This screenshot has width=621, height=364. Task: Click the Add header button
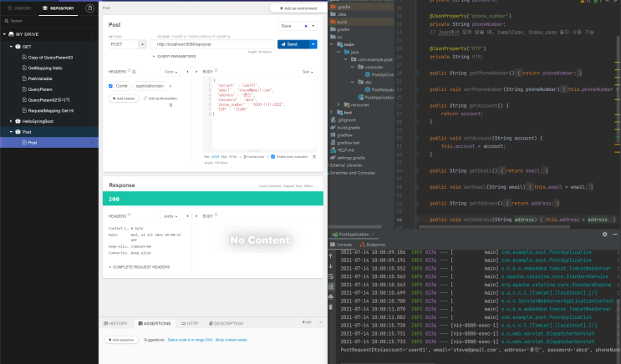coord(124,99)
